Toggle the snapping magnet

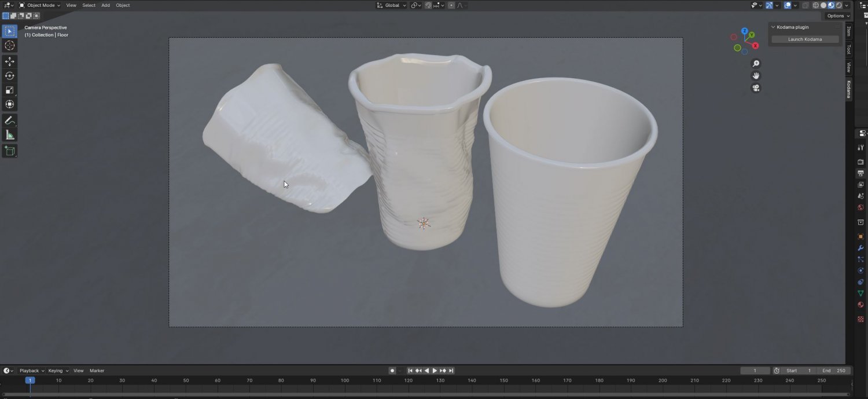(428, 5)
